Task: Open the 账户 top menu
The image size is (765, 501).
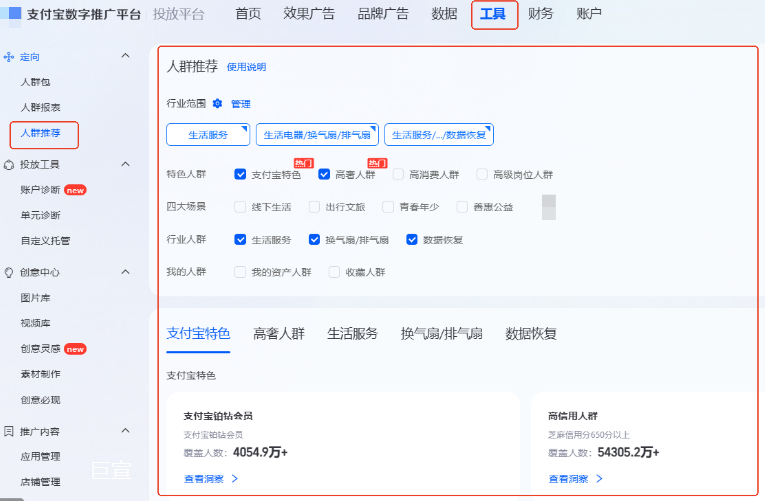Action: [x=589, y=14]
